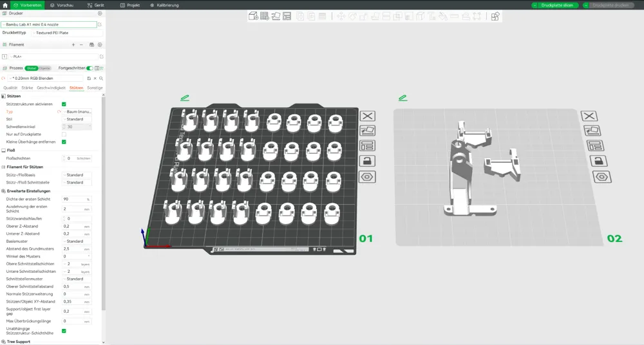Open the support Typ dropdown

[77, 112]
